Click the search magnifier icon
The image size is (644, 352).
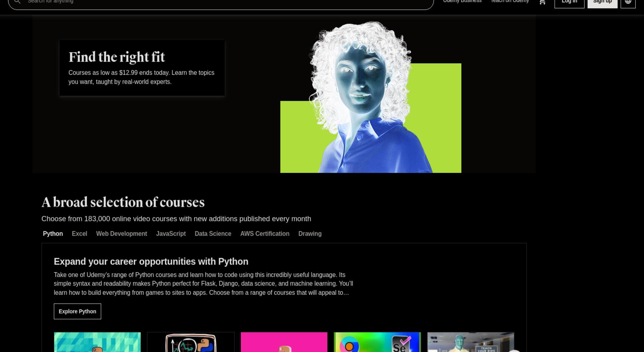click(x=17, y=2)
